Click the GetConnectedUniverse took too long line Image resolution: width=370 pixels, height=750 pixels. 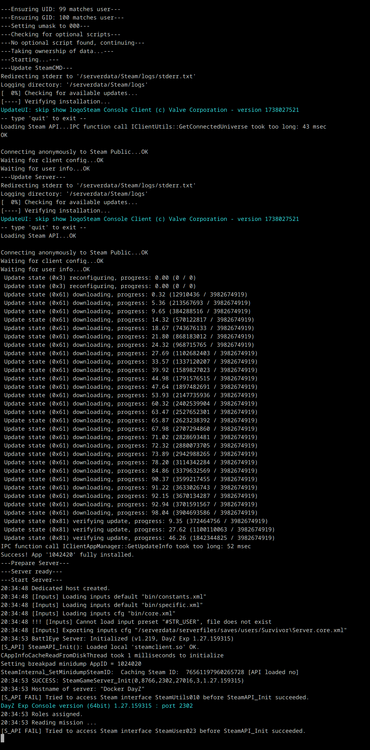[163, 127]
